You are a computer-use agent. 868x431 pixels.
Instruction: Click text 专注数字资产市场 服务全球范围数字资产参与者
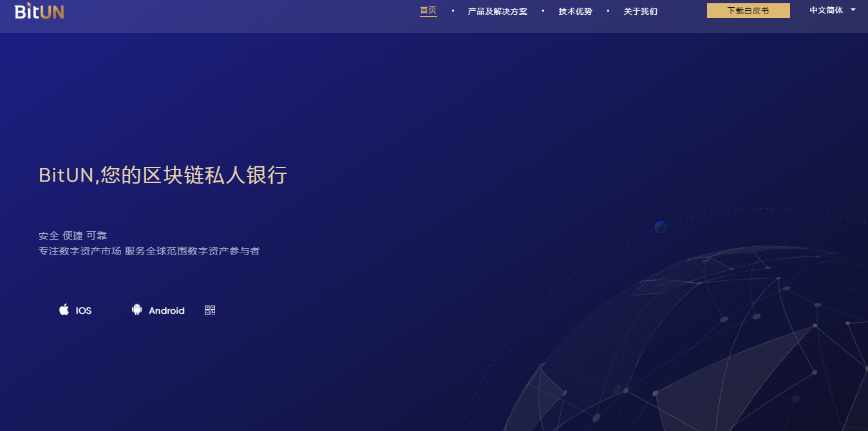click(149, 251)
